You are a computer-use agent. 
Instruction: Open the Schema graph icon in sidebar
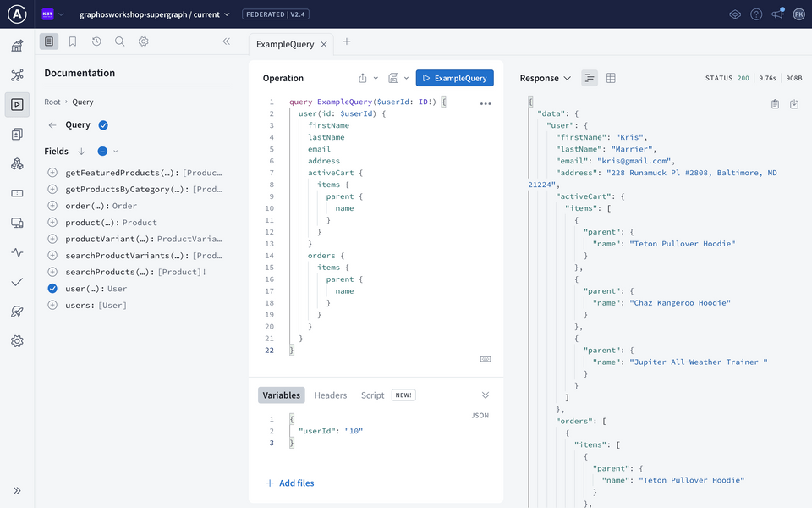tap(17, 75)
